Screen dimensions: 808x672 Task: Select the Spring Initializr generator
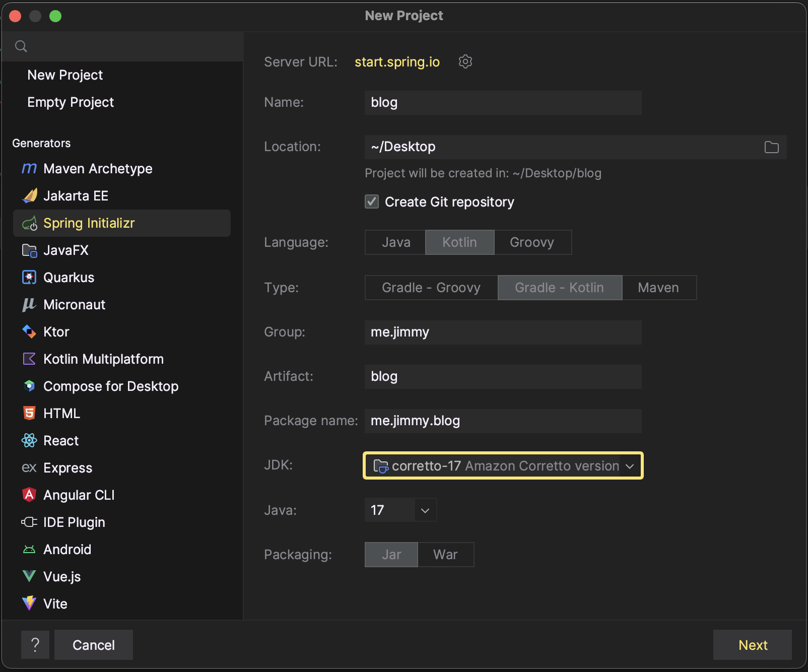122,223
